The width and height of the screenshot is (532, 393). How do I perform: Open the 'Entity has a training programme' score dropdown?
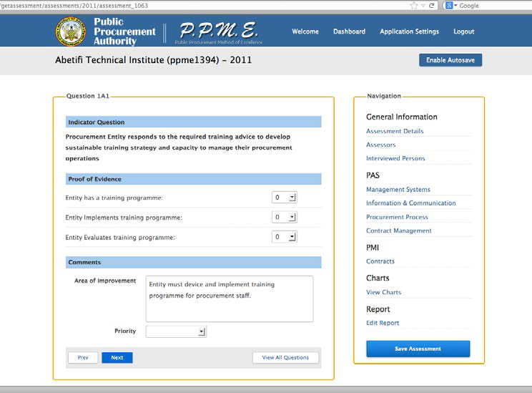click(285, 198)
